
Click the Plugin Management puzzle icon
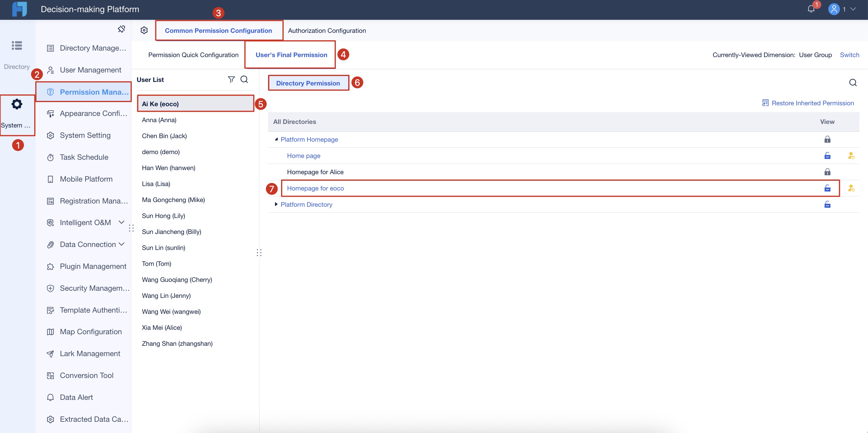pyautogui.click(x=51, y=266)
